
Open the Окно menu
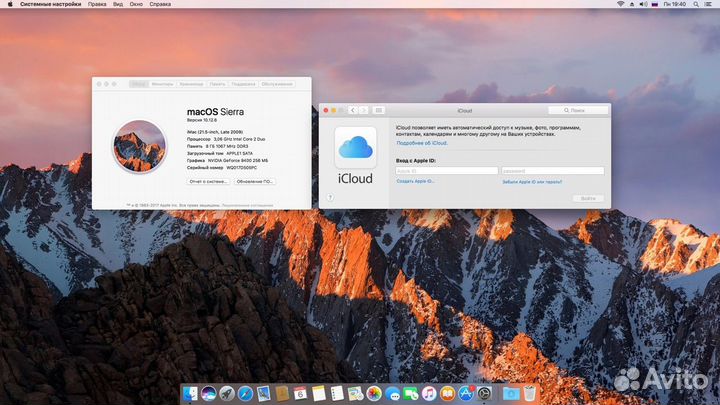tap(136, 4)
